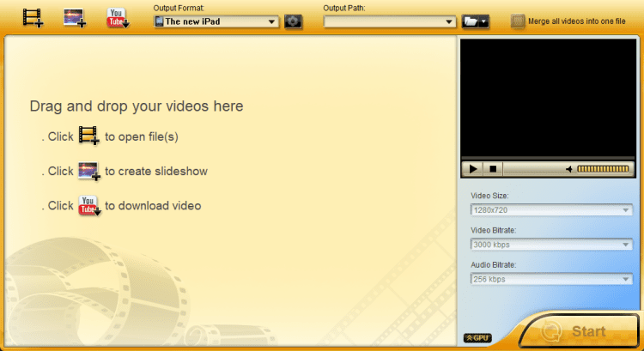The height and width of the screenshot is (351, 644).
Task: Click the black video preview area
Action: (548, 97)
